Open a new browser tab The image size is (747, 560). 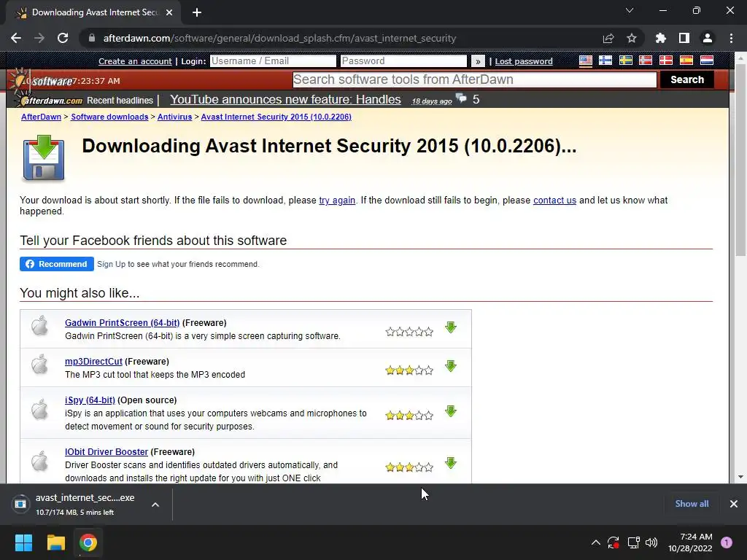(x=197, y=12)
